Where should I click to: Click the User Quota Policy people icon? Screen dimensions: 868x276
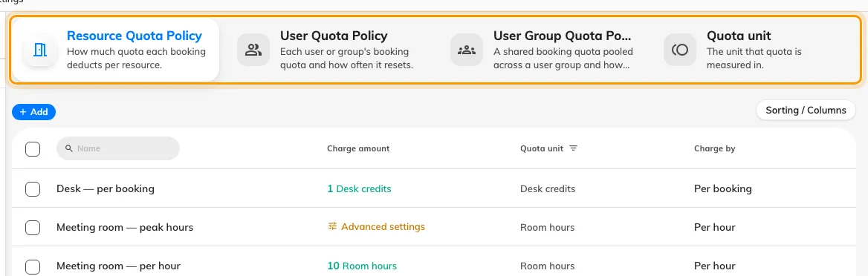[x=253, y=50]
